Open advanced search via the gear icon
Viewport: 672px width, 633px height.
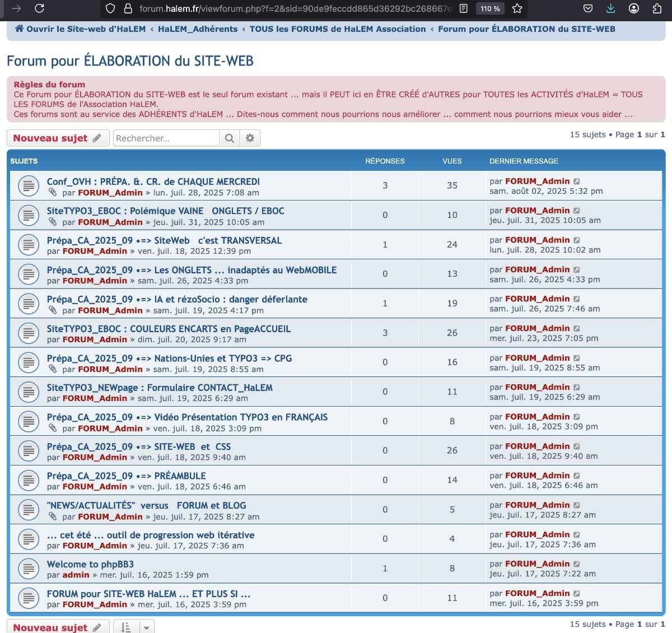click(250, 137)
